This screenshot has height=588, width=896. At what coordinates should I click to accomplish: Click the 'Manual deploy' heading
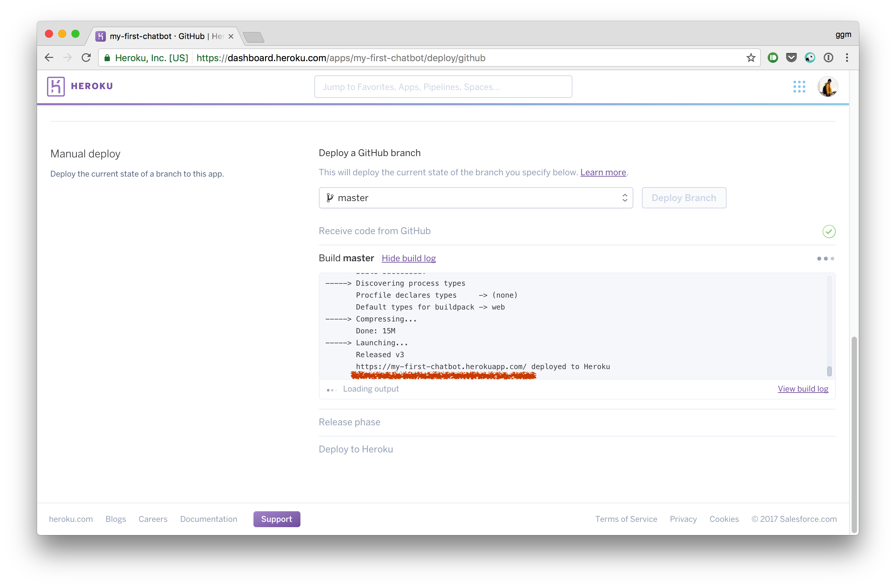coord(85,153)
